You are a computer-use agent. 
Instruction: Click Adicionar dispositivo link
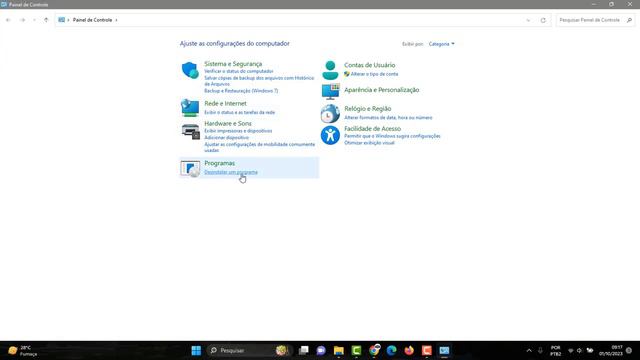tap(227, 138)
